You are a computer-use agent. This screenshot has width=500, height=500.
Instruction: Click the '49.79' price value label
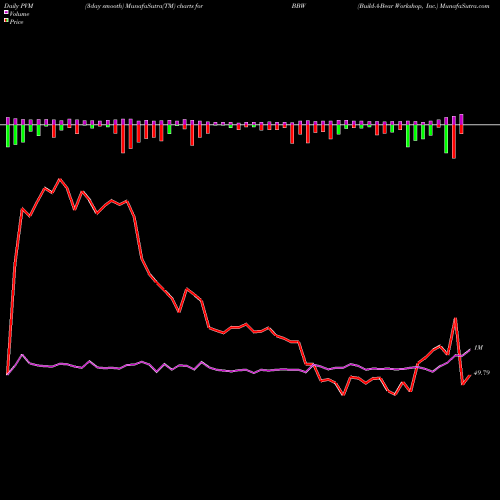(x=482, y=373)
